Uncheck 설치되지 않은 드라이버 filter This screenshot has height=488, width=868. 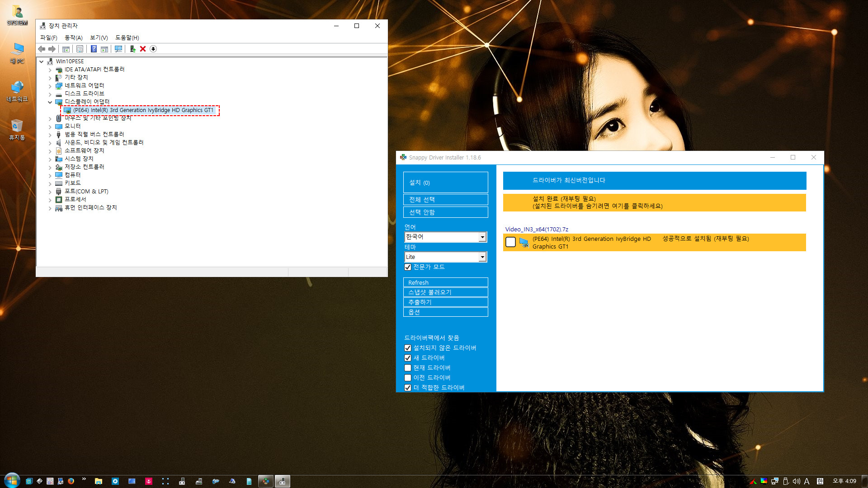[x=408, y=348]
